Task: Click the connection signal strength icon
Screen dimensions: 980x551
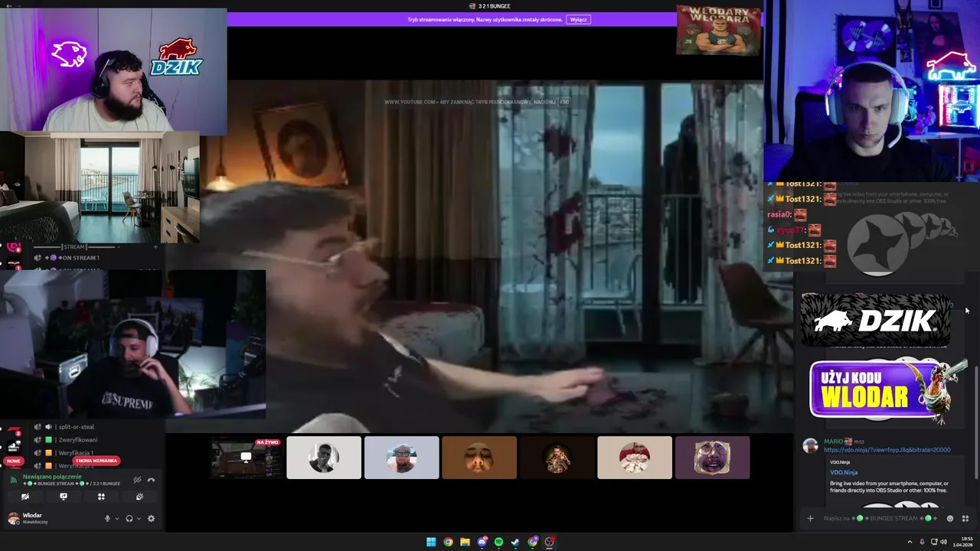Action: coord(14,480)
